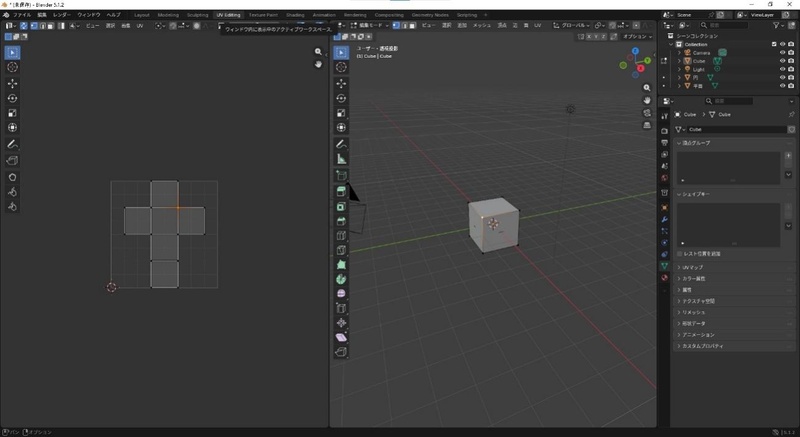This screenshot has width=800, height=437.
Task: Open the ファイル menu
Action: pos(21,15)
